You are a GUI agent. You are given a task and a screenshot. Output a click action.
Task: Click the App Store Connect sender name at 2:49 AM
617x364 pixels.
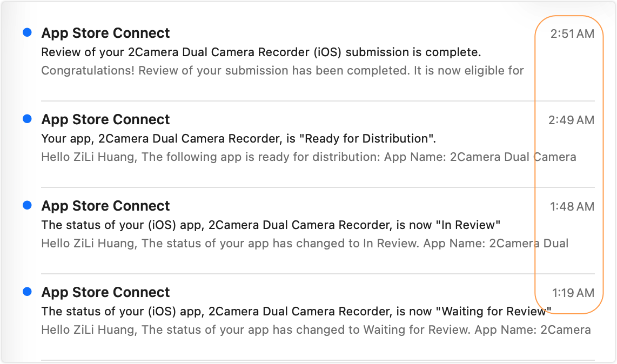(x=105, y=119)
